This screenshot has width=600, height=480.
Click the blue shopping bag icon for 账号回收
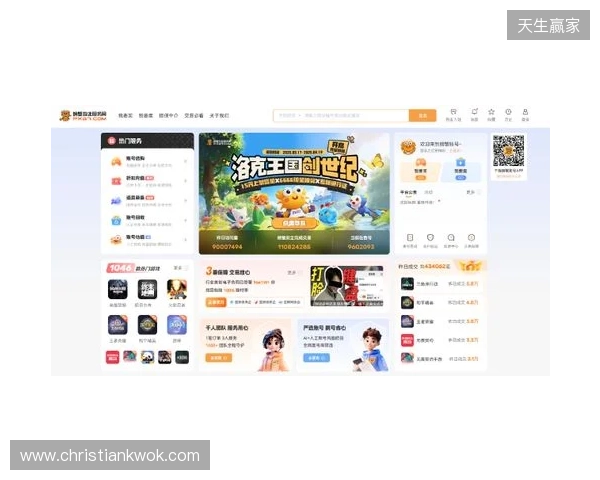116,220
